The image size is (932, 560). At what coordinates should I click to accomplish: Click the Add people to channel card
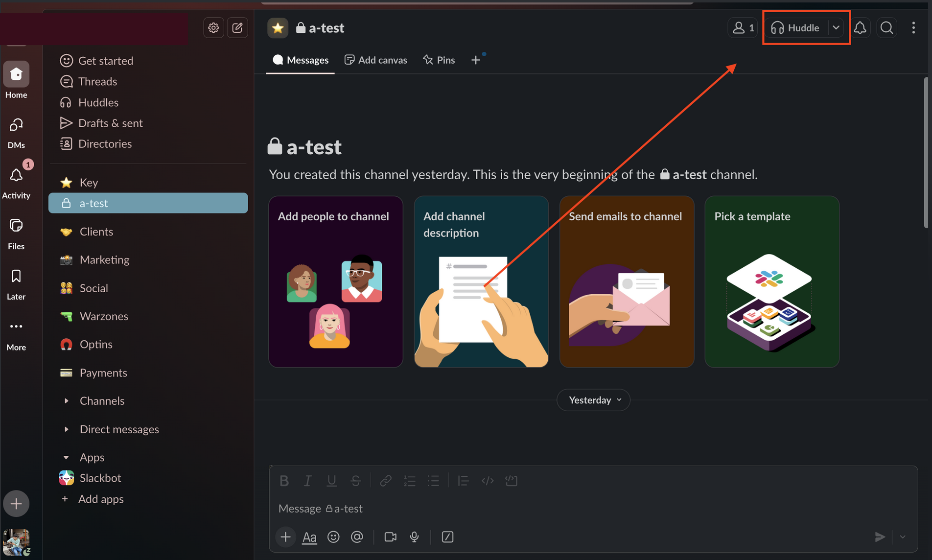(336, 281)
